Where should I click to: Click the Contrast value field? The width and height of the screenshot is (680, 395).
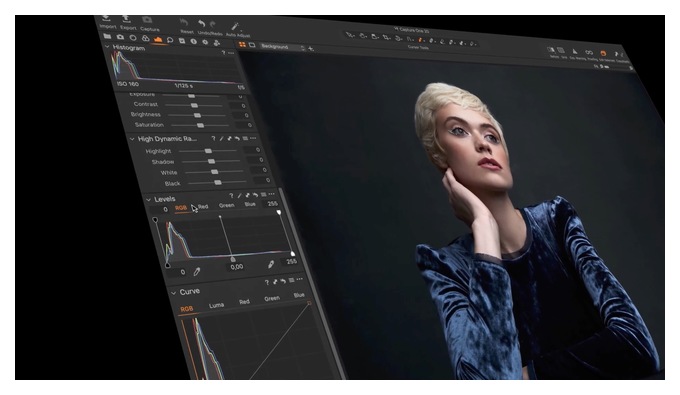coord(239,106)
